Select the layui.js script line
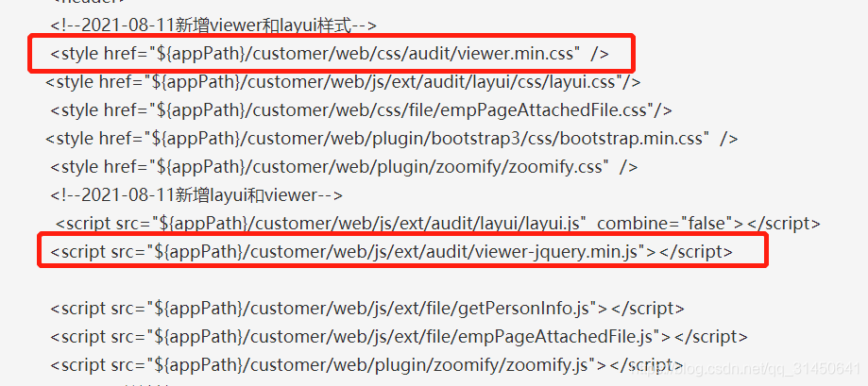 coord(438,224)
